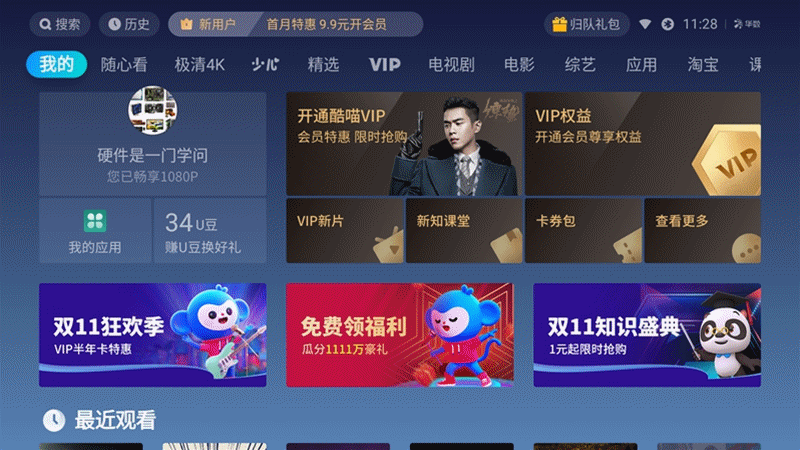Open the 淘宝 tab
This screenshot has height=450, width=800.
coord(703,65)
